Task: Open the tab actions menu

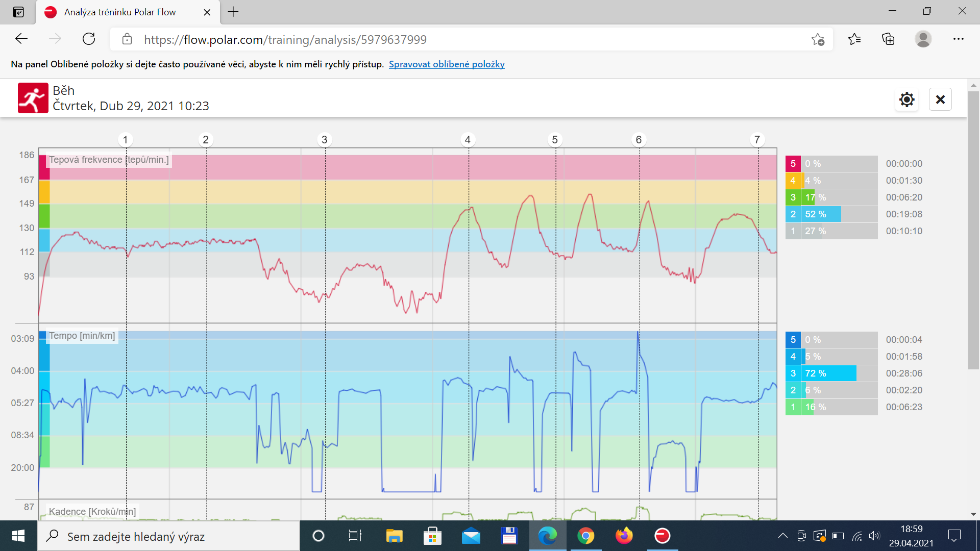Action: point(18,12)
